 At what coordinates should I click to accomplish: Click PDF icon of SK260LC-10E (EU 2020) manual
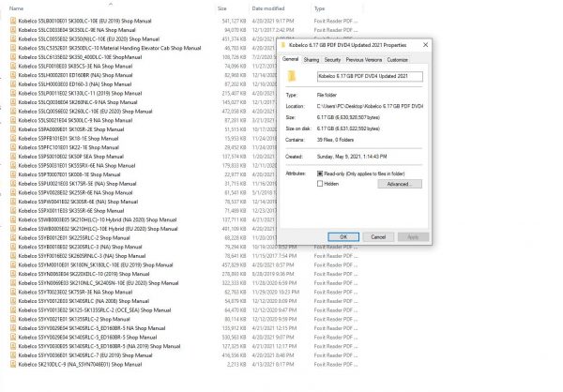(13, 111)
